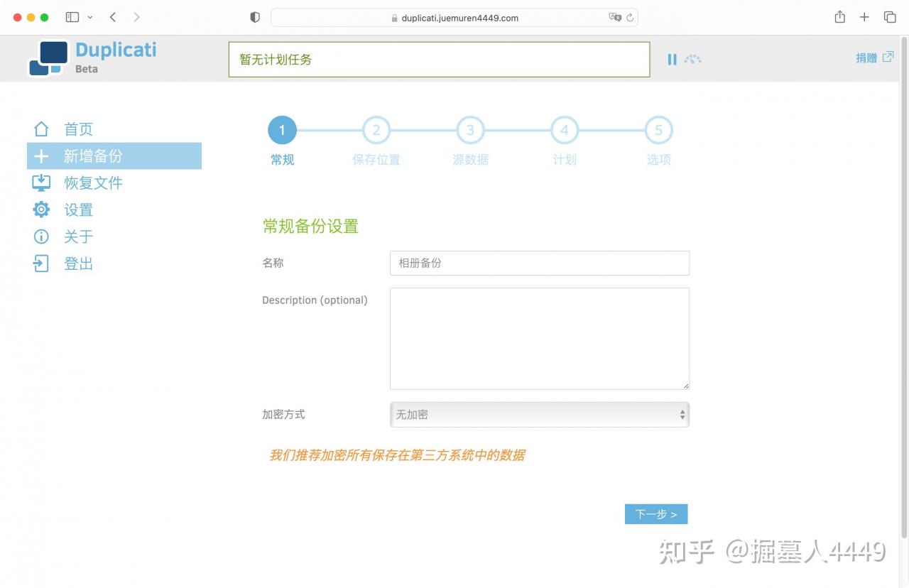Image resolution: width=909 pixels, height=588 pixels.
Task: Click the 暂无计划任务 status box
Action: coord(439,60)
